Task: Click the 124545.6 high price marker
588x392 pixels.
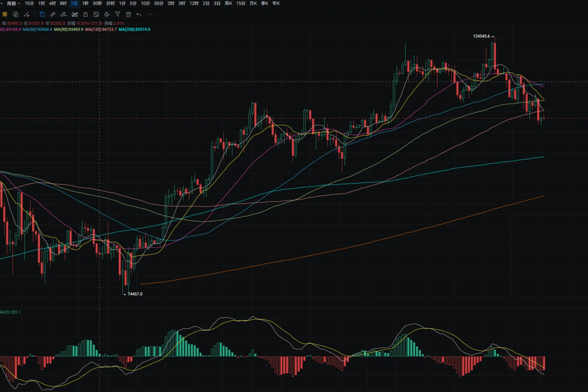Action: [483, 36]
